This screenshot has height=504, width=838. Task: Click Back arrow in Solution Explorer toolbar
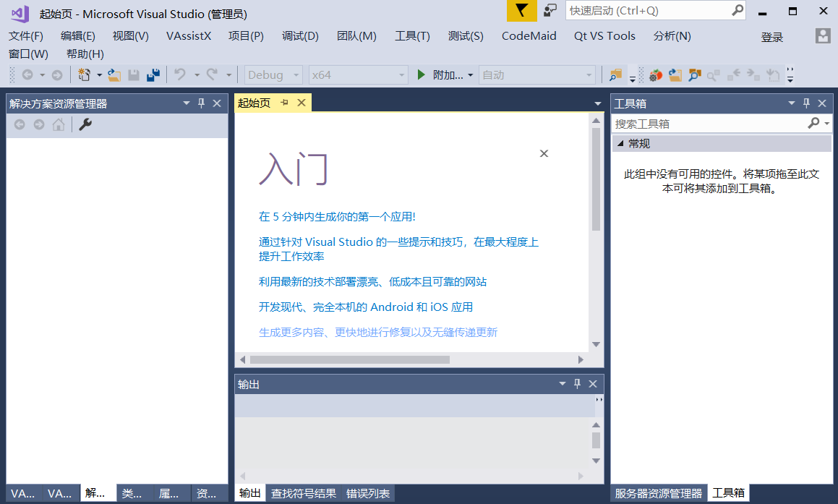(x=20, y=124)
